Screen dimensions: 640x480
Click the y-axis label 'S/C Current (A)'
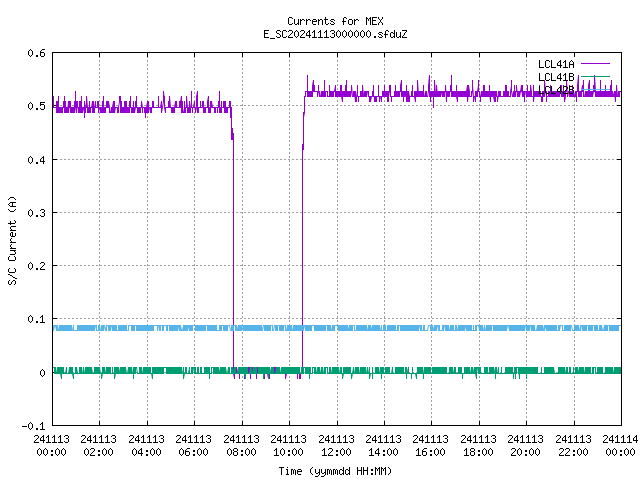pos(13,240)
